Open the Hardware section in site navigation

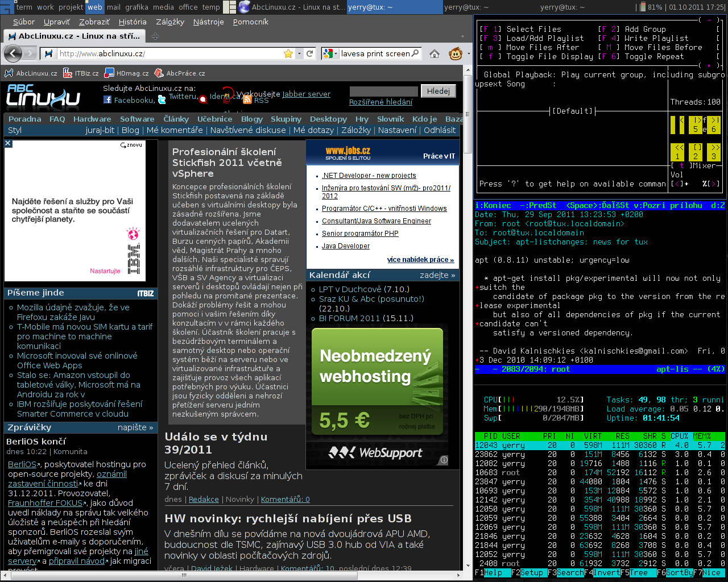tap(92, 119)
